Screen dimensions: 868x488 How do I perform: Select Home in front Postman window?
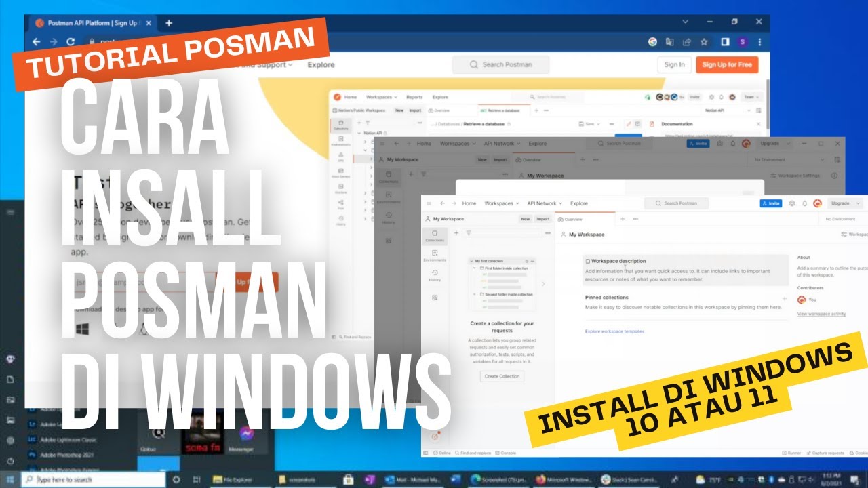click(x=469, y=203)
